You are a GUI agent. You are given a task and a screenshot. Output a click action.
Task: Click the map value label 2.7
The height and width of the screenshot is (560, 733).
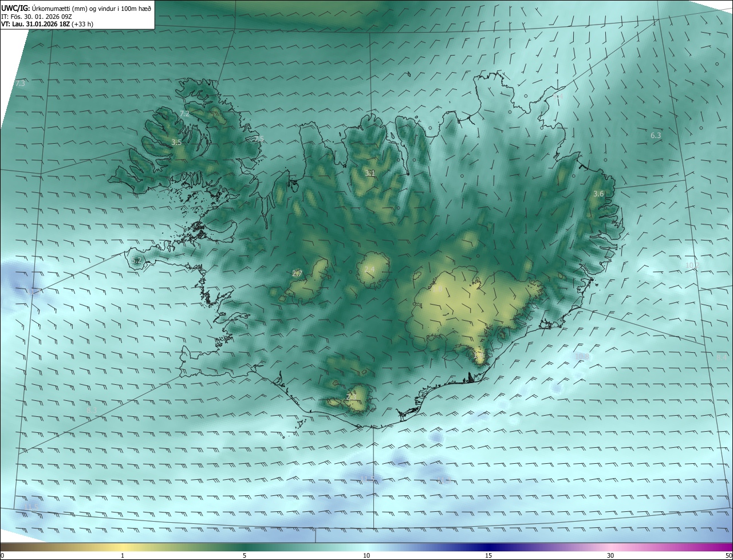click(297, 274)
